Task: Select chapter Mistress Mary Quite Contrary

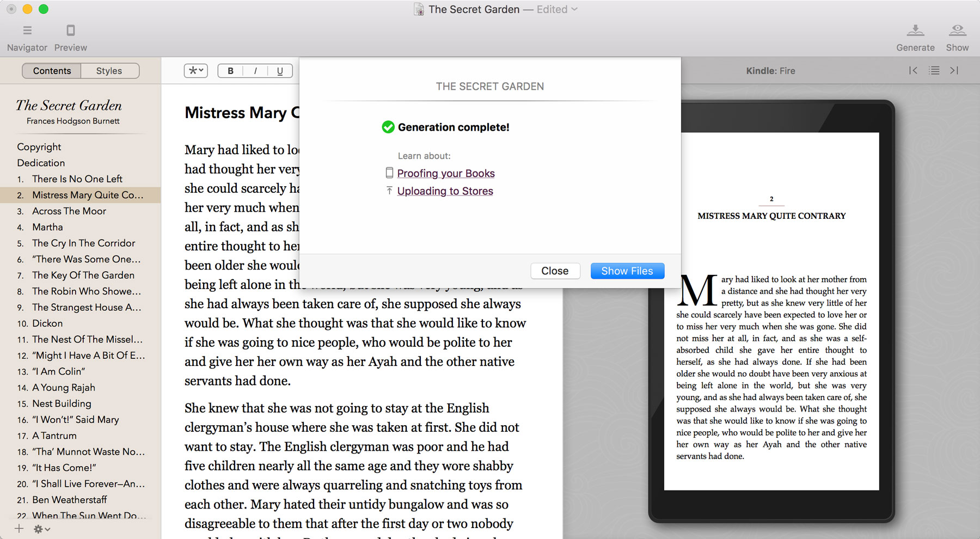Action: coord(80,195)
